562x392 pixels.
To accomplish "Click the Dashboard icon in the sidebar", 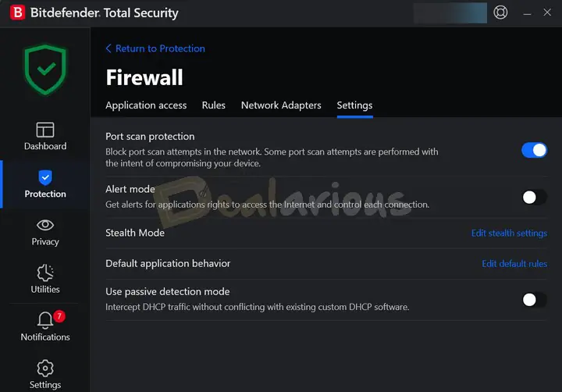I will click(x=45, y=129).
